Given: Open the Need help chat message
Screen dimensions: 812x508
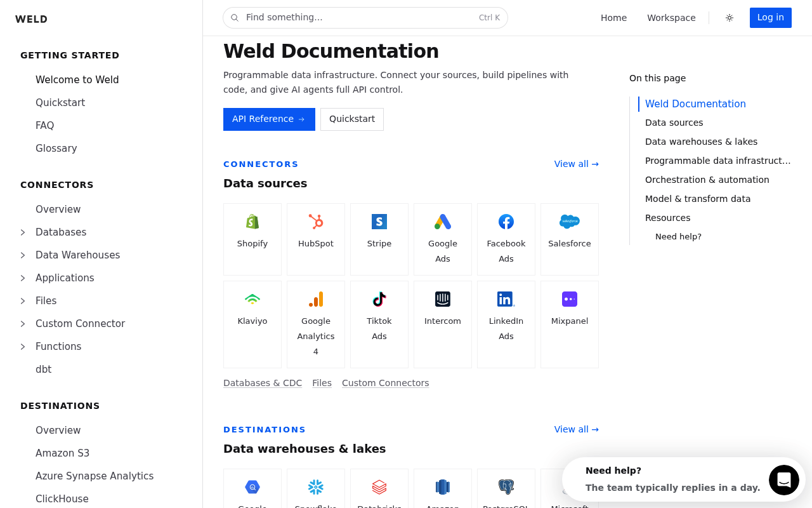Looking at the screenshot, I should pyautogui.click(x=672, y=479).
